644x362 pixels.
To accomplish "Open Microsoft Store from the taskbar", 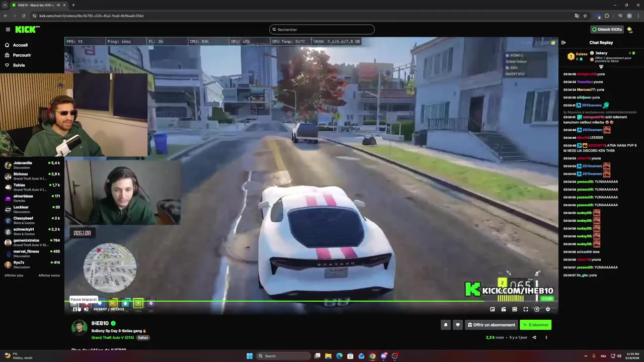I will point(350,356).
